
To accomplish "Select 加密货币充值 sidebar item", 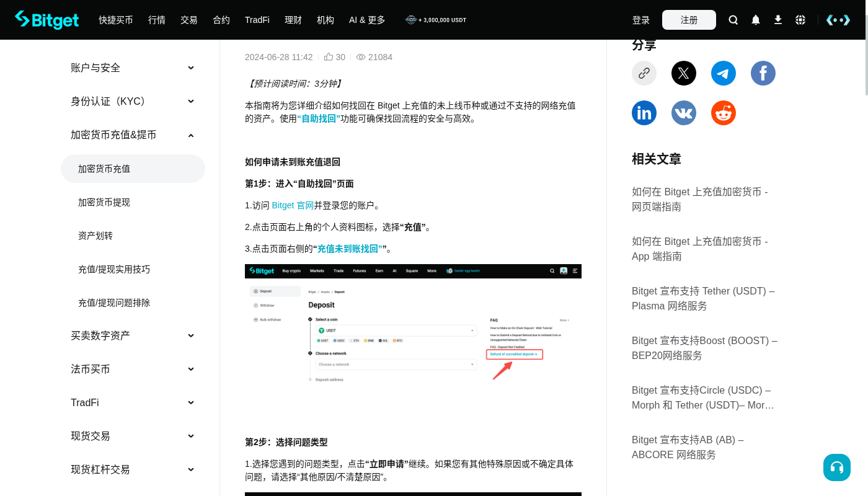I will tap(133, 169).
